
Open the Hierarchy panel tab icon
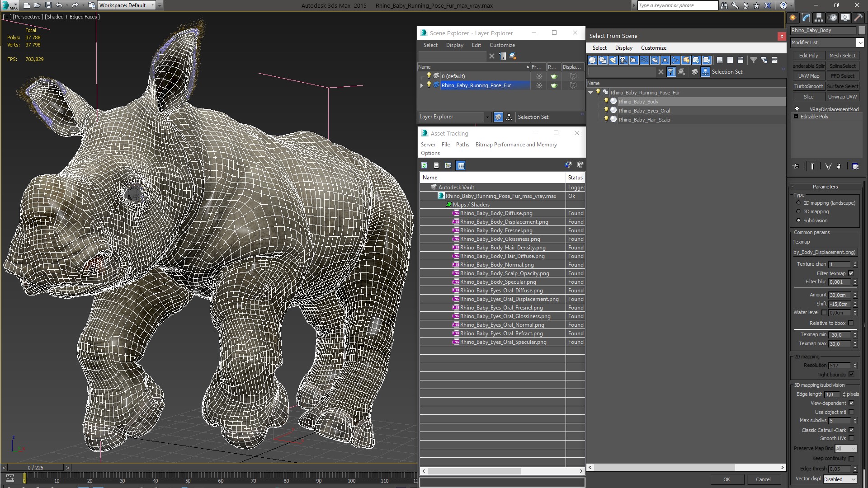[x=819, y=18]
